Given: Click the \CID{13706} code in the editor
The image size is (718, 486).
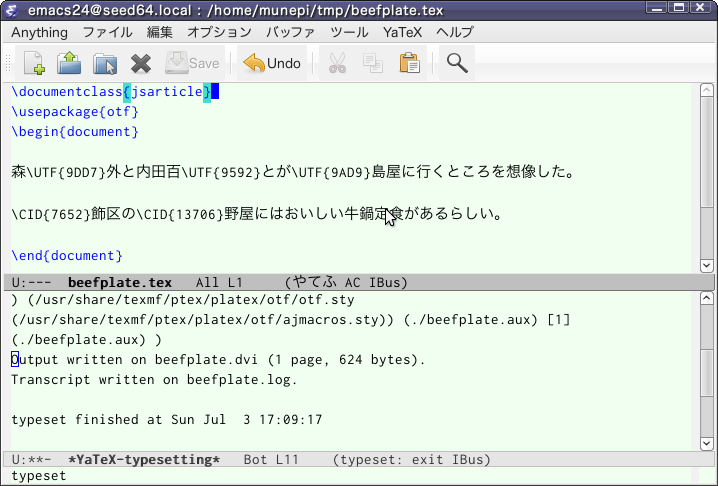Looking at the screenshot, I should tap(180, 214).
